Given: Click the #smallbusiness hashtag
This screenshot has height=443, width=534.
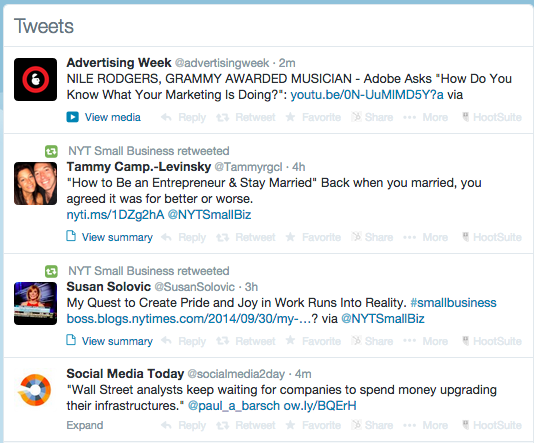Looking at the screenshot, I should point(454,303).
